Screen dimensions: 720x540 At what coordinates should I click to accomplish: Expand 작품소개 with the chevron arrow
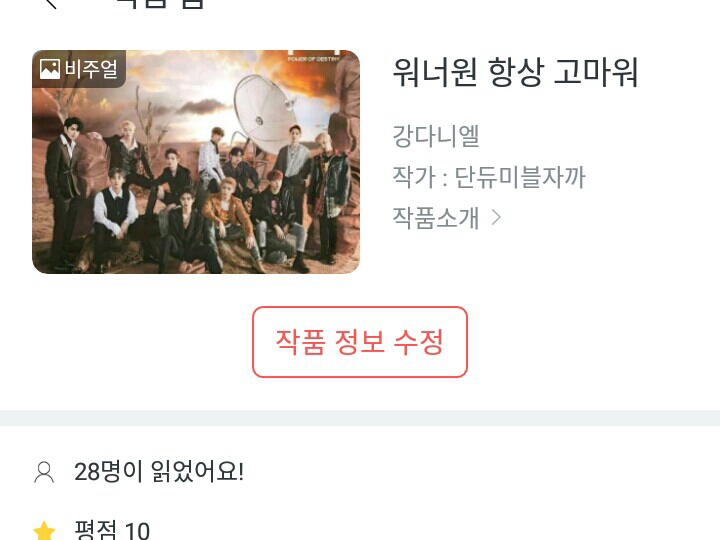click(496, 218)
